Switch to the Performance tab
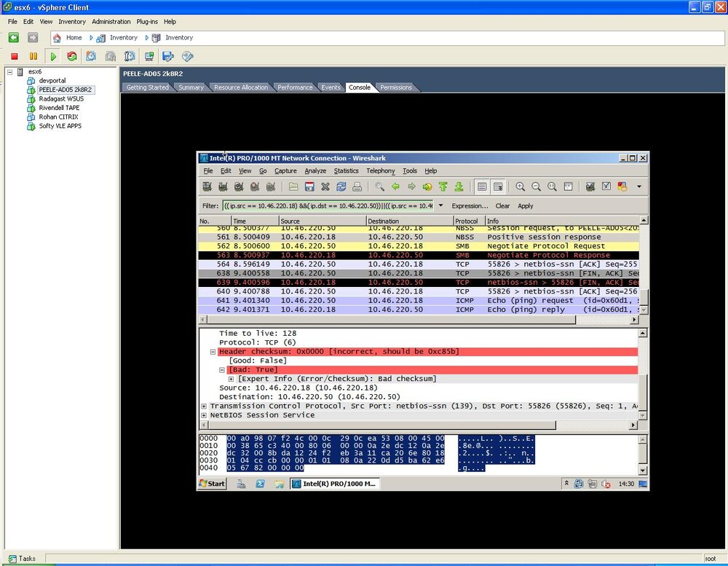 (x=295, y=87)
